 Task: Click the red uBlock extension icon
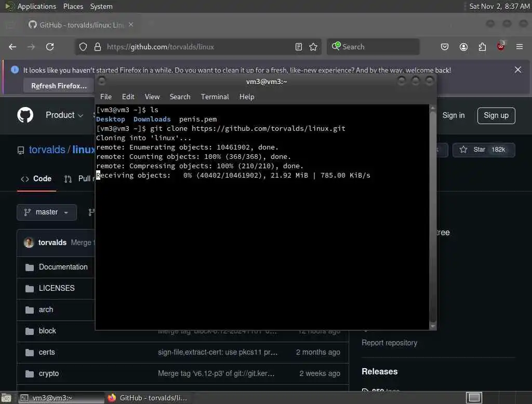(501, 46)
